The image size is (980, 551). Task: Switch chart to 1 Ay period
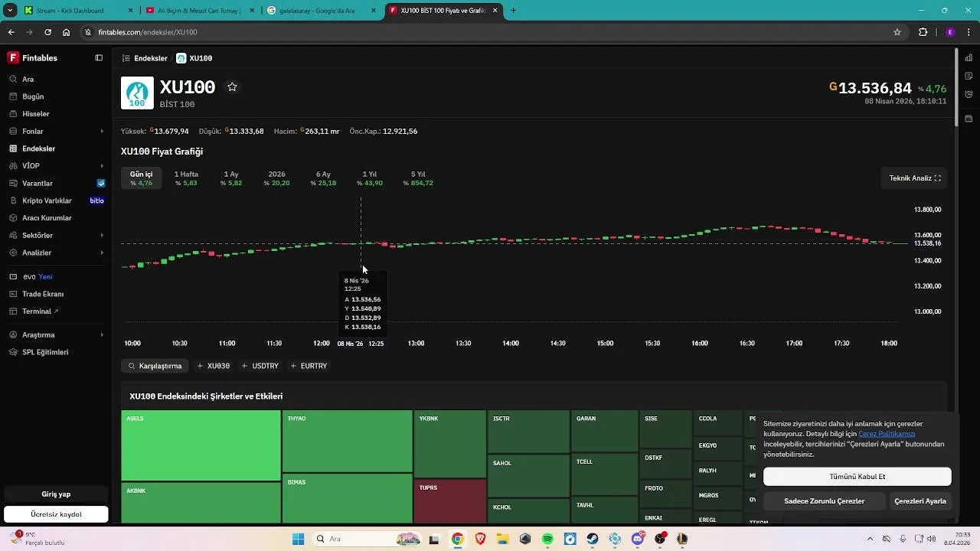point(231,178)
